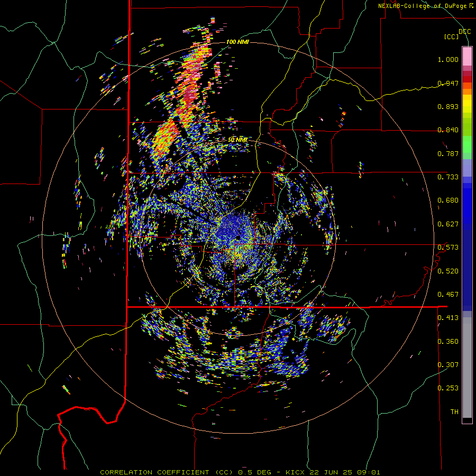Click the [CC] unit label

coord(452,36)
